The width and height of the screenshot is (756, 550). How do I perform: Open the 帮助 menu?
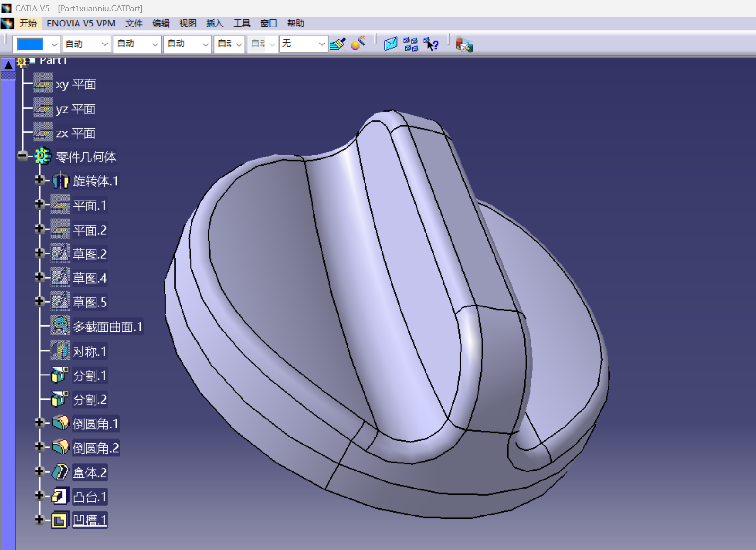point(295,23)
